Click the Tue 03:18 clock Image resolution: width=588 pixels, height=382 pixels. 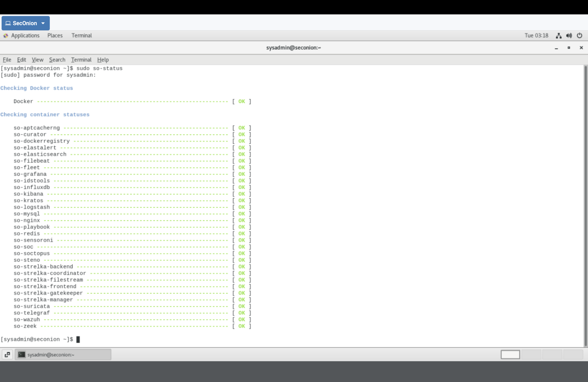point(536,36)
